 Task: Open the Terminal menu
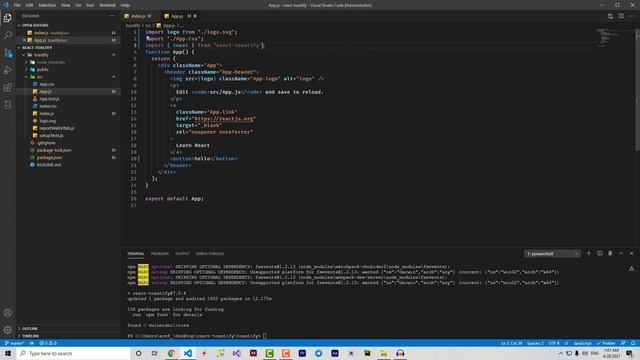(x=107, y=5)
